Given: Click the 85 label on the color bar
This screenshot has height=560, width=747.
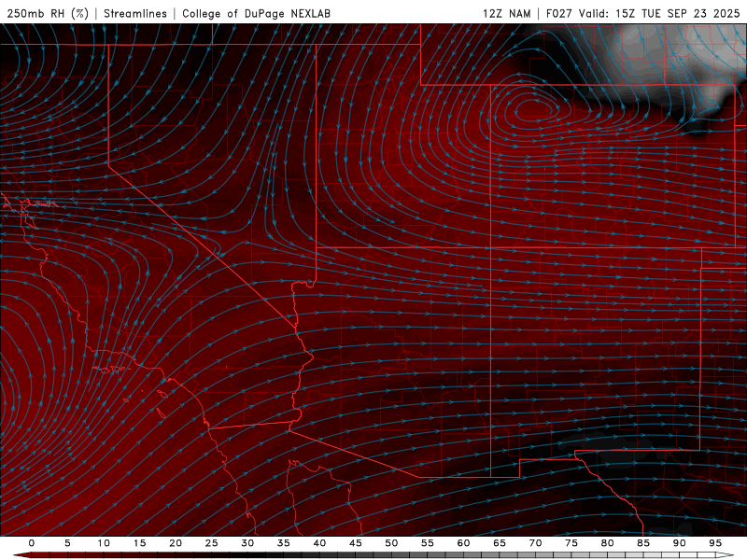Looking at the screenshot, I should (x=643, y=543).
